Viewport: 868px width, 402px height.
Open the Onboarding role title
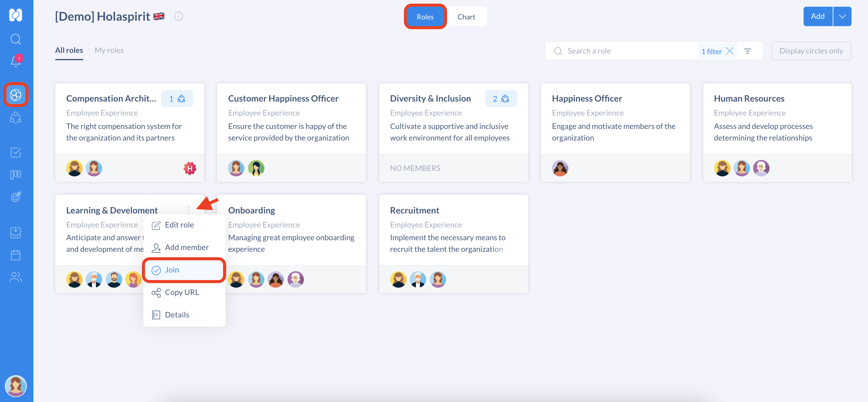251,210
